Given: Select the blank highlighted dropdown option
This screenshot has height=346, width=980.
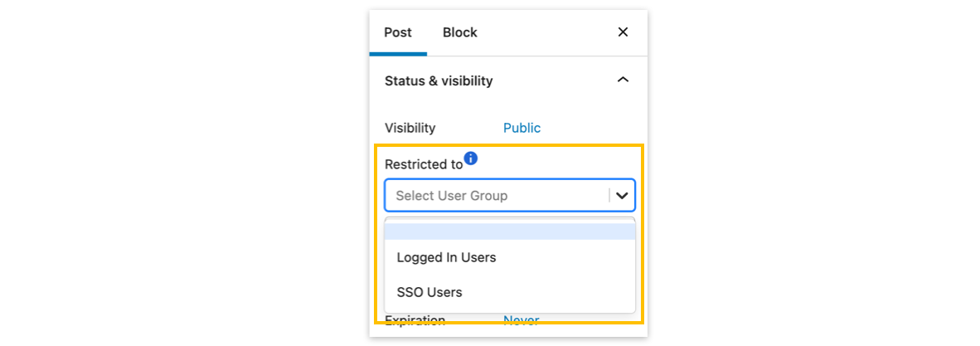Looking at the screenshot, I should (x=509, y=231).
